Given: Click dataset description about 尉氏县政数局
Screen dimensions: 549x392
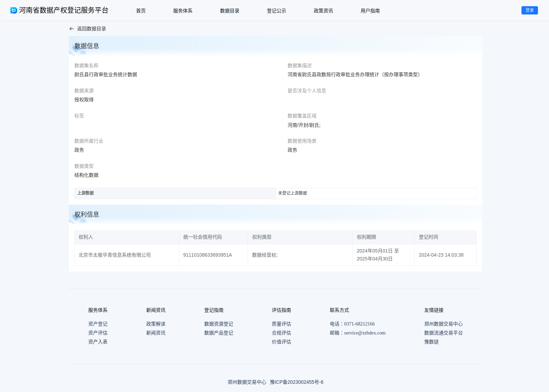Looking at the screenshot, I should click(354, 74).
